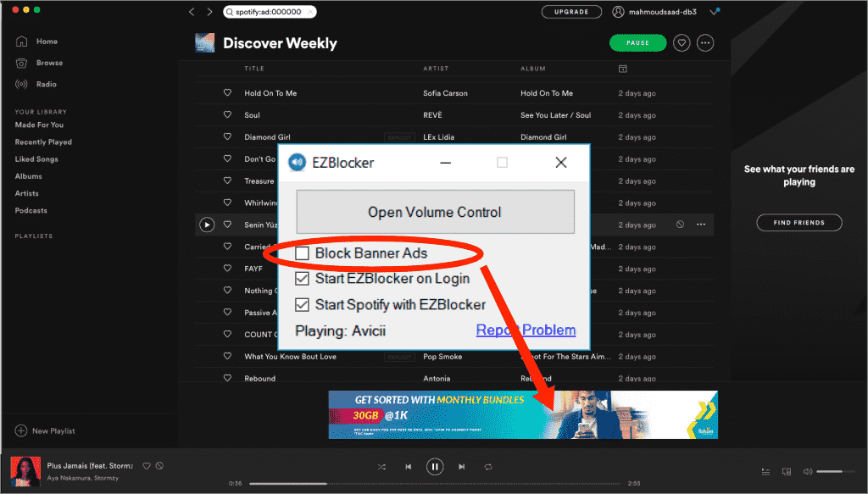Open the devices available icon
868x494 pixels.
[787, 471]
